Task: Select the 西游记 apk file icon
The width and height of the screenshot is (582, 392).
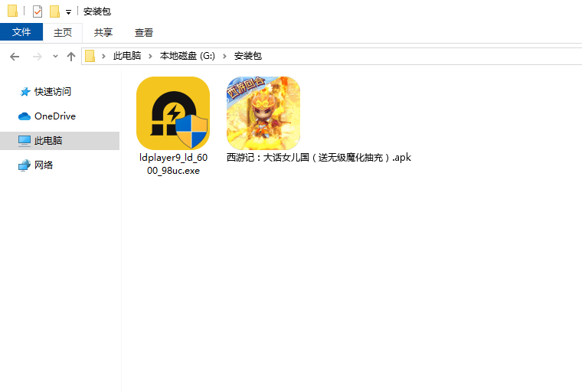Action: pos(263,113)
